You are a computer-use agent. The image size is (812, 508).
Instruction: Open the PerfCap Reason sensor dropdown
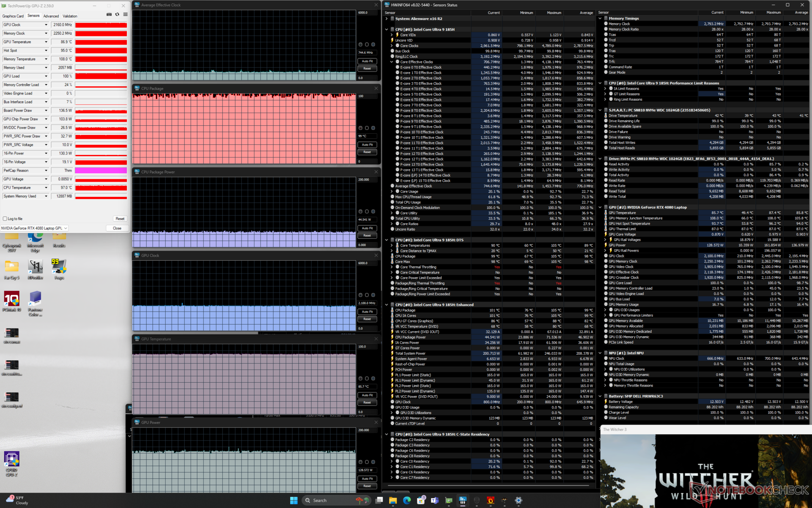(46, 171)
